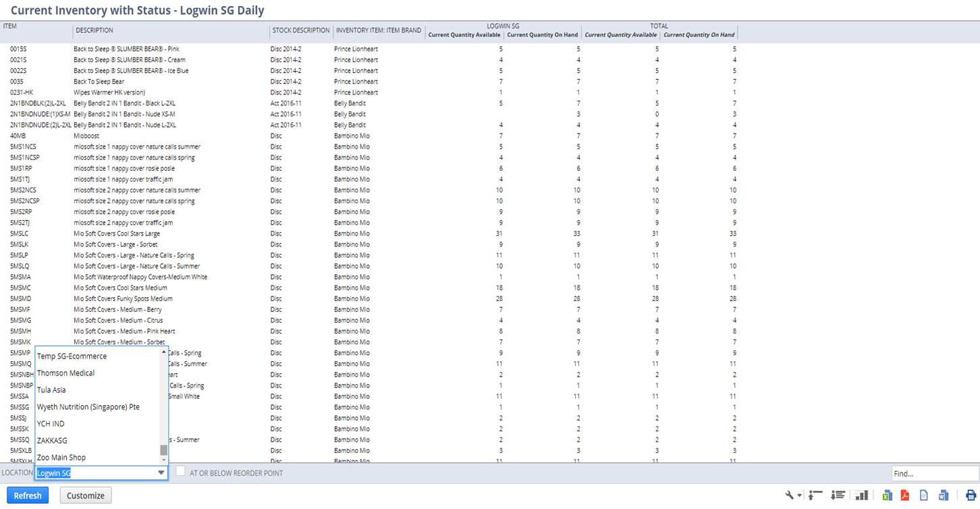
Task: Click Logwin SG Current Quantity Available header
Action: coord(464,35)
